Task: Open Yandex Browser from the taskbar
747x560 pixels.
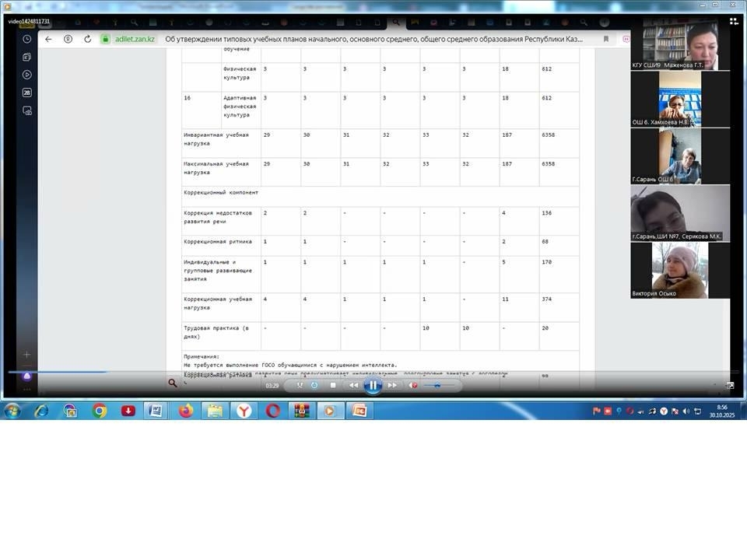Action: click(244, 411)
